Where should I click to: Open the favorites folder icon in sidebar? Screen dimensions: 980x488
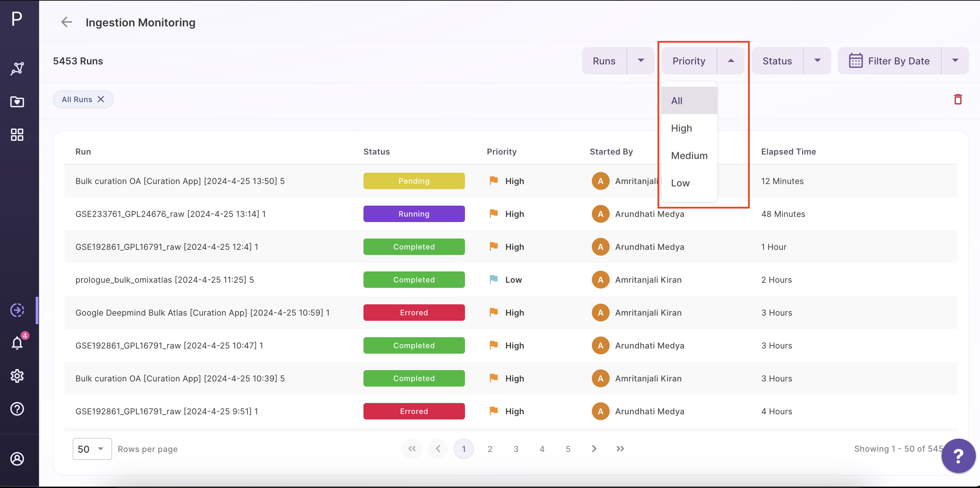tap(17, 102)
